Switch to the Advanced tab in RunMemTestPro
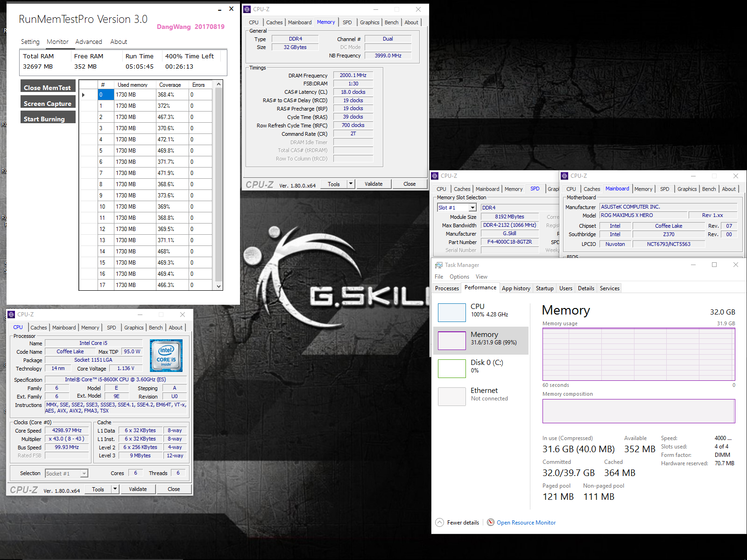Viewport: 747px width, 560px height. tap(88, 42)
